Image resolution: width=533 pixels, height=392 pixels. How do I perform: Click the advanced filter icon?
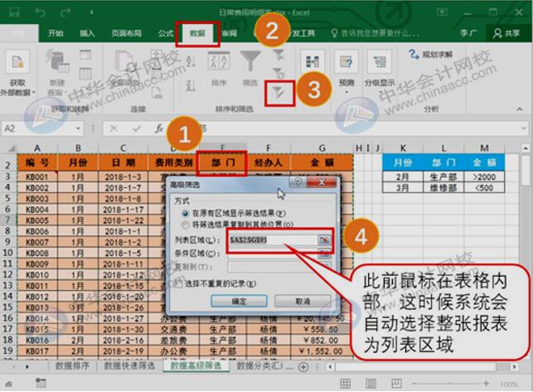point(279,93)
